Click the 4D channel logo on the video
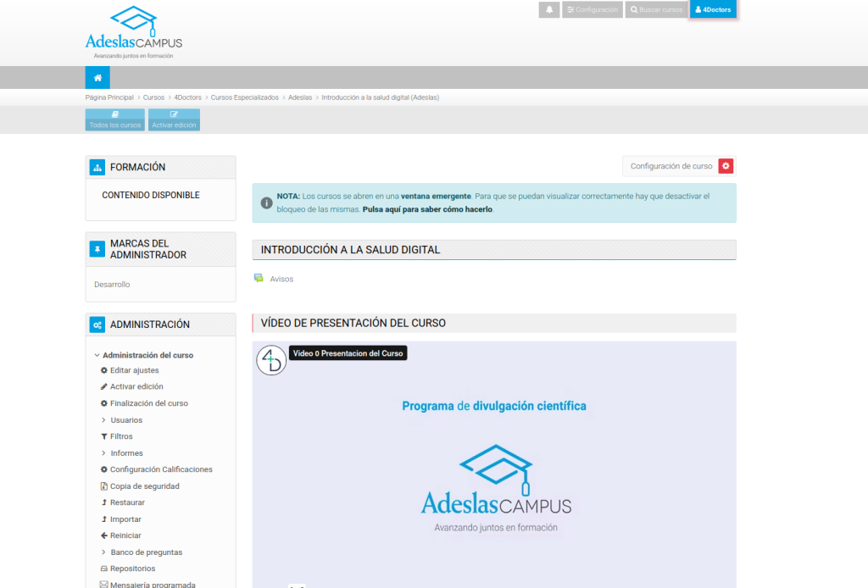Screen dimensions: 868x588 [271, 360]
